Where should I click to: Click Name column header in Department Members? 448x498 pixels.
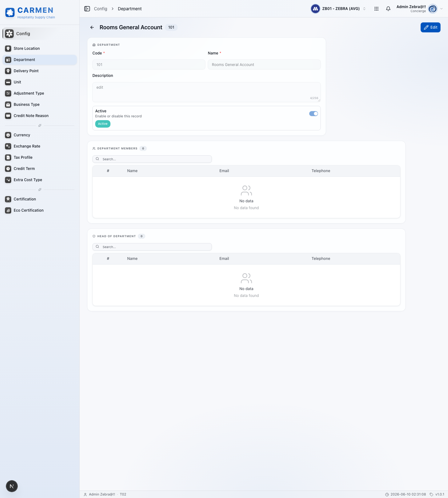[132, 171]
